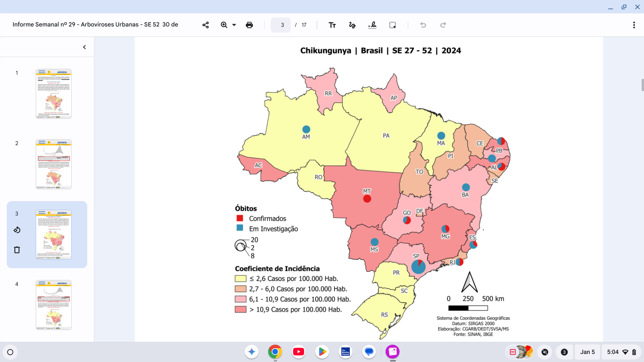The image size is (644, 362).
Task: Delete page 3 with trash icon
Action: [x=17, y=250]
